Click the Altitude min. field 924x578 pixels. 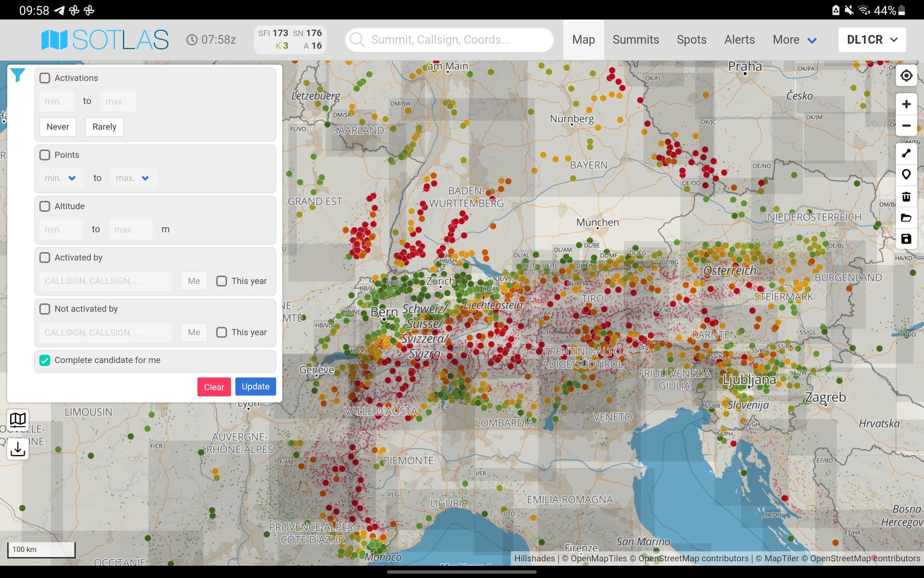(61, 230)
